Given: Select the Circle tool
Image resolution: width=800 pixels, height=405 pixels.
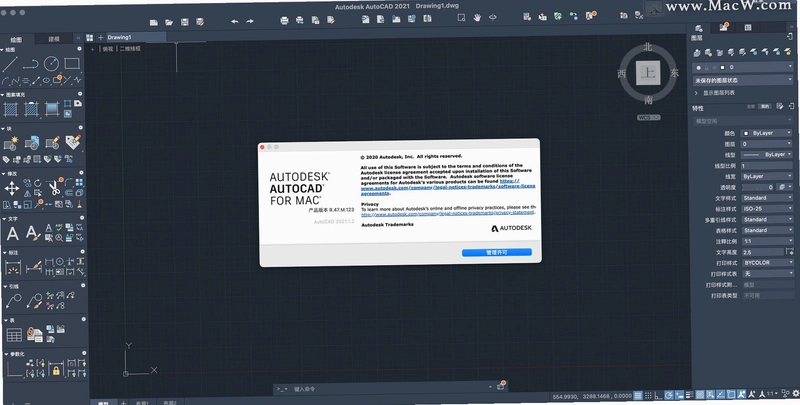Looking at the screenshot, I should click(x=51, y=64).
